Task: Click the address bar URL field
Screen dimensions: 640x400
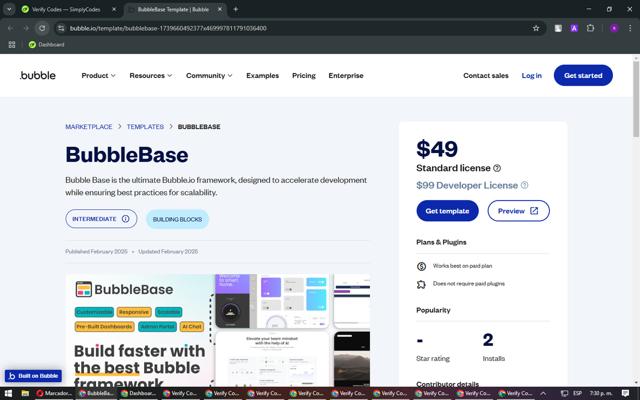Action: click(300, 28)
